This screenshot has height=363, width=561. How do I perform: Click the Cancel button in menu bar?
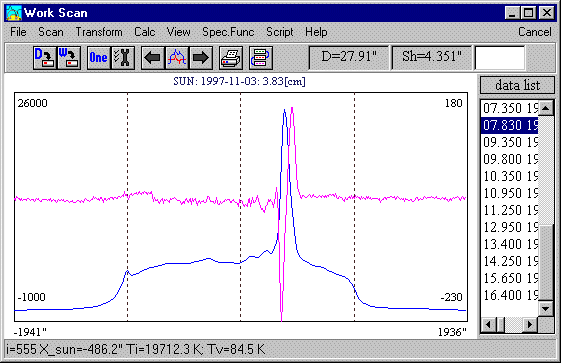[535, 32]
